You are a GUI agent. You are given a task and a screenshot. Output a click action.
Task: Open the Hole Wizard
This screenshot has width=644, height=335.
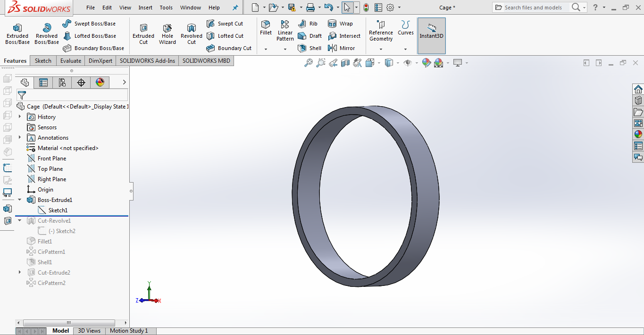click(x=167, y=33)
